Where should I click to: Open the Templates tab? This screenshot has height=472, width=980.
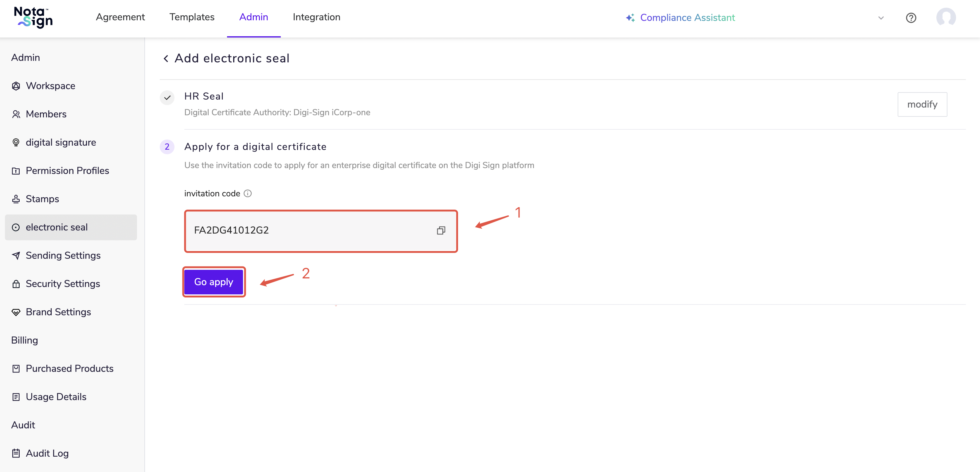[x=192, y=17]
